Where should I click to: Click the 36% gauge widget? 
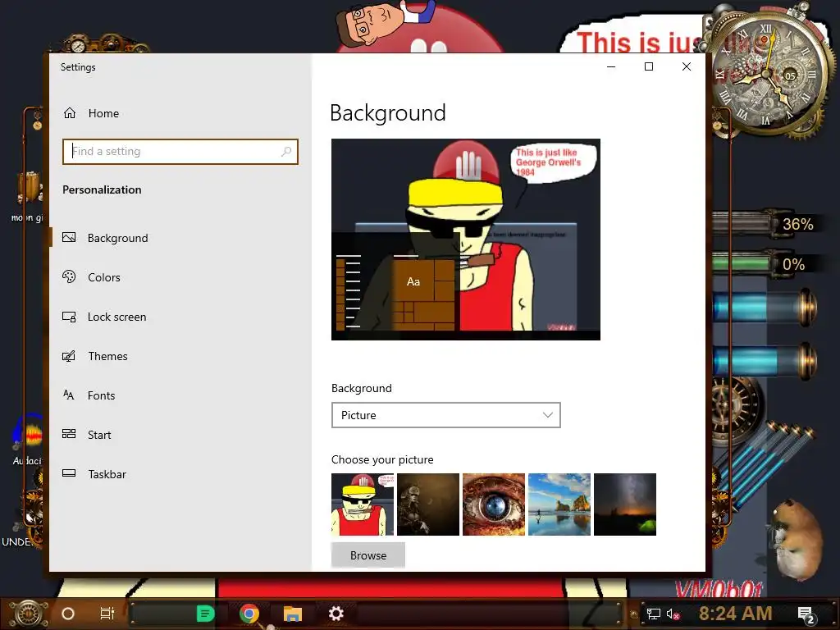pyautogui.click(x=766, y=224)
